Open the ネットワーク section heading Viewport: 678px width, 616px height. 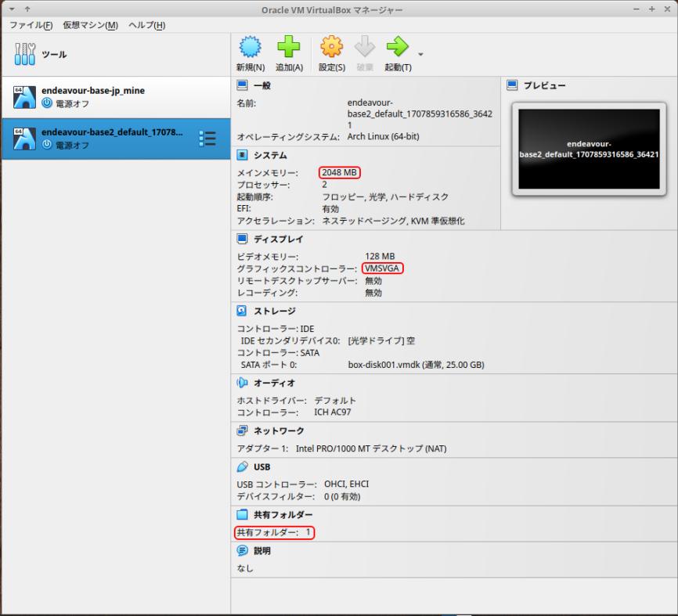[279, 431]
